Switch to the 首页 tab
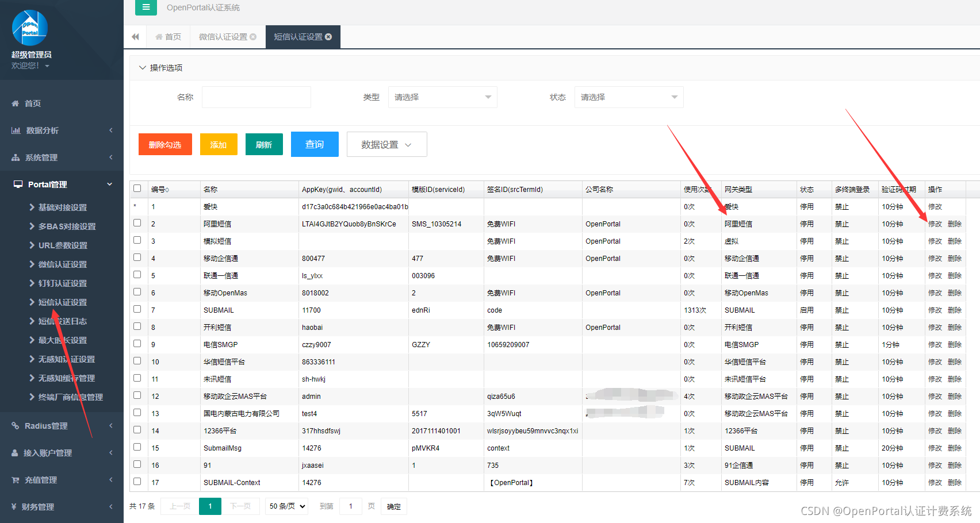The image size is (980, 523). [x=168, y=37]
